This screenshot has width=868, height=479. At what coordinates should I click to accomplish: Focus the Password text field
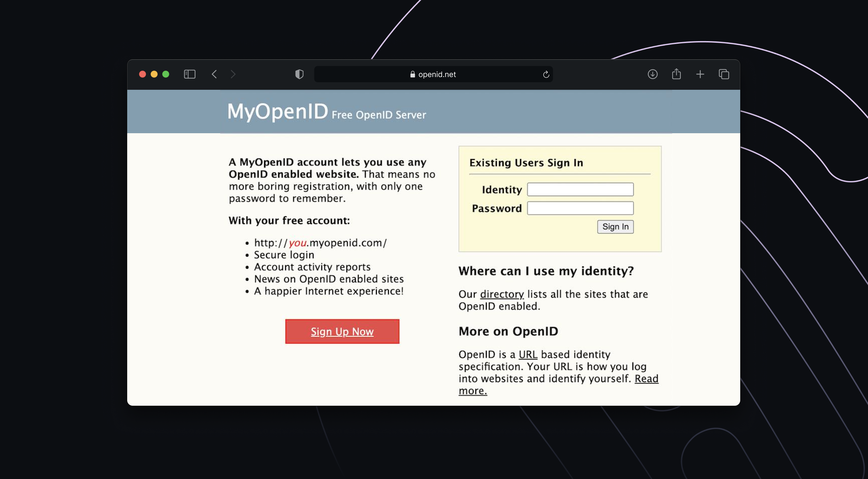pyautogui.click(x=580, y=208)
